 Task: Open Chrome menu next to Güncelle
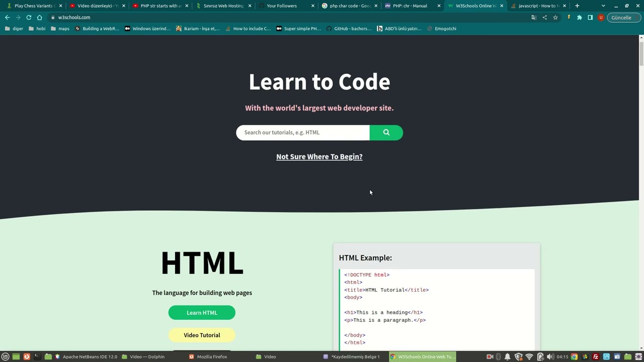(637, 17)
